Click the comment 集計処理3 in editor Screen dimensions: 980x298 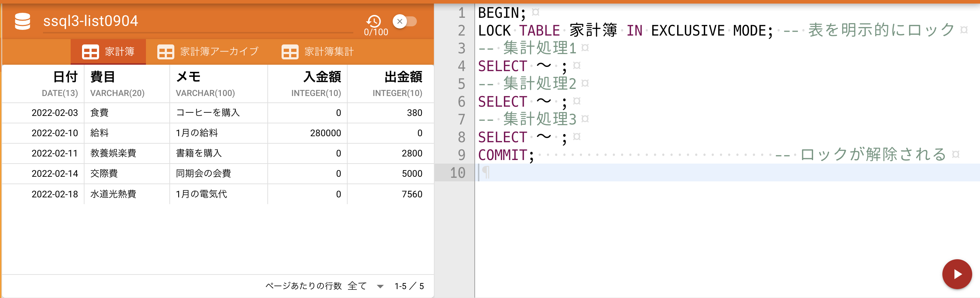pyautogui.click(x=527, y=119)
